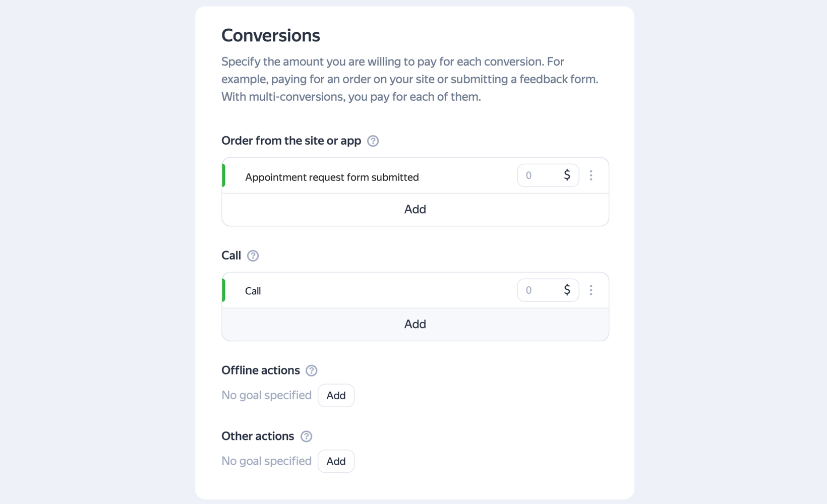827x504 pixels.
Task: Add an Other actions goal
Action: (x=336, y=462)
